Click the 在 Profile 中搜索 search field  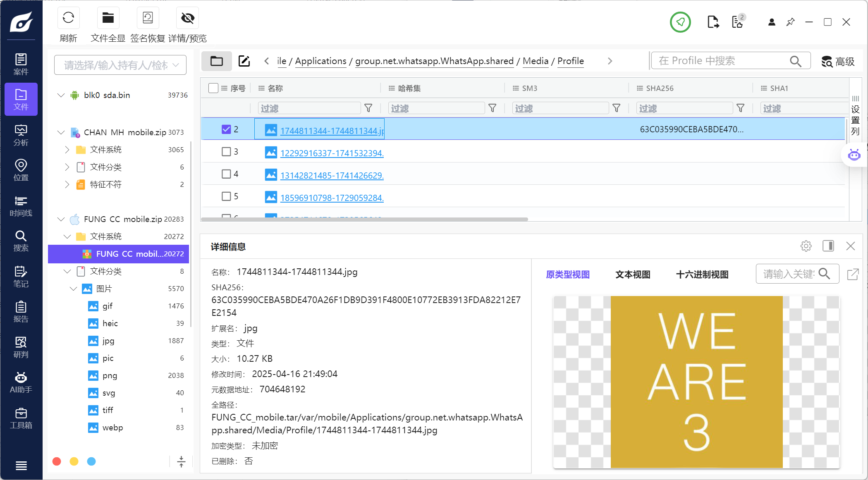pyautogui.click(x=722, y=61)
